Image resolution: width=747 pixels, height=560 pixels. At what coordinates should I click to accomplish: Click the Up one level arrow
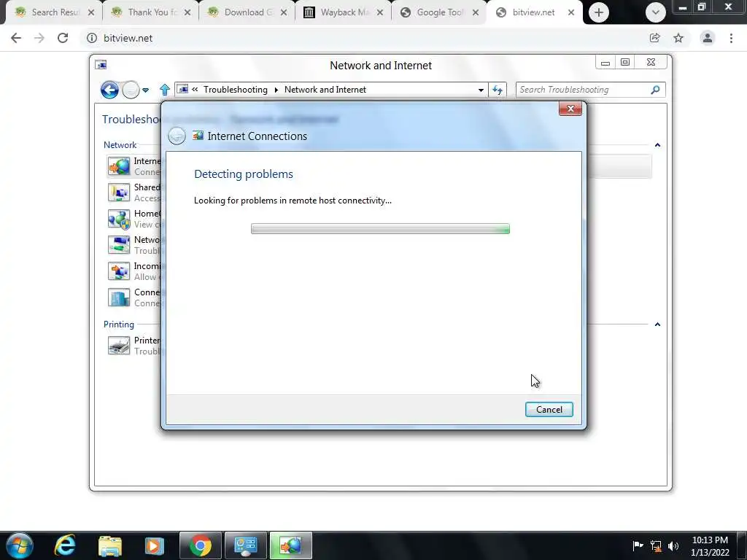[x=164, y=90]
